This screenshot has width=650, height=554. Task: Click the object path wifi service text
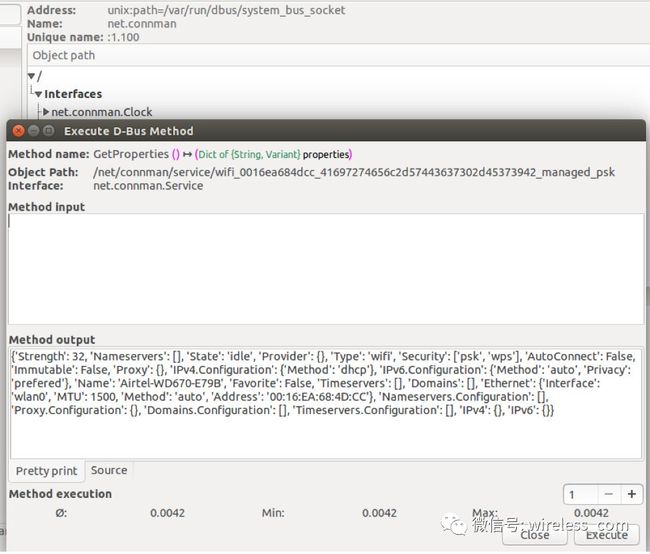[354, 172]
